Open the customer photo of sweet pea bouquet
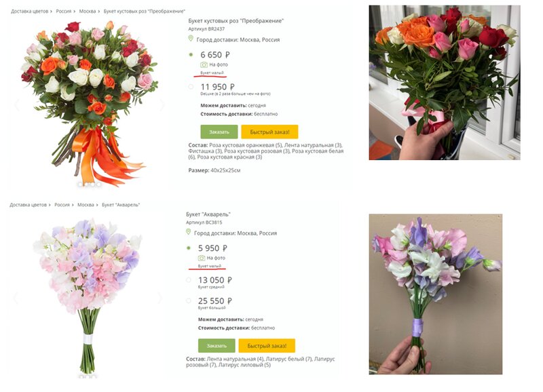 pyautogui.click(x=435, y=294)
